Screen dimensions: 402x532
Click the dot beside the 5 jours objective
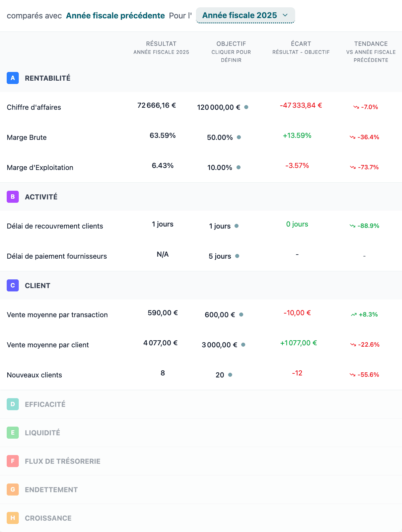pyautogui.click(x=237, y=256)
